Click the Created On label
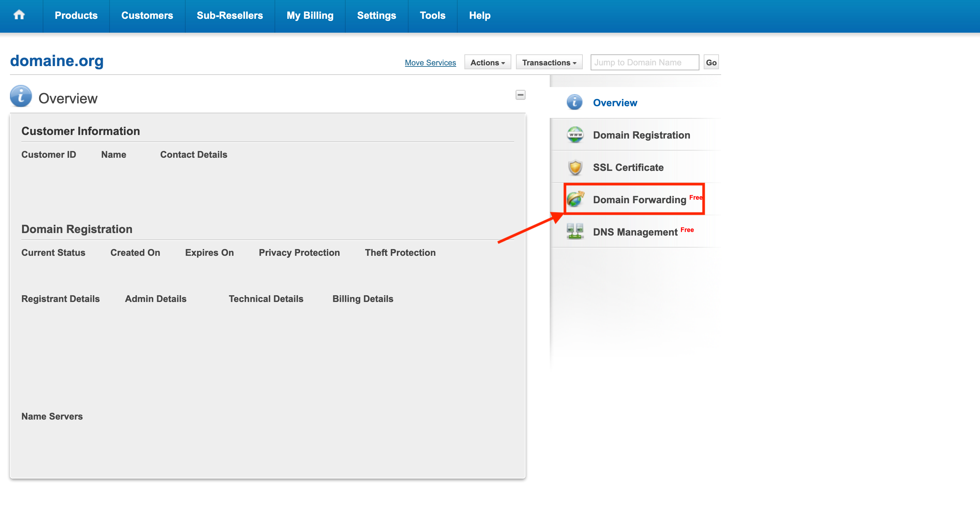This screenshot has height=513, width=980. 135,253
